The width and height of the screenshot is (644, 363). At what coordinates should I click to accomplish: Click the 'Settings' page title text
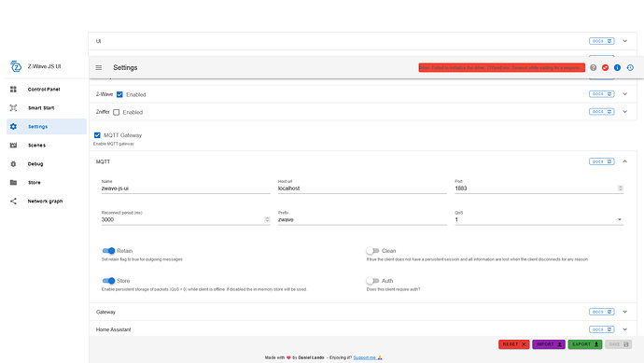pyautogui.click(x=125, y=67)
